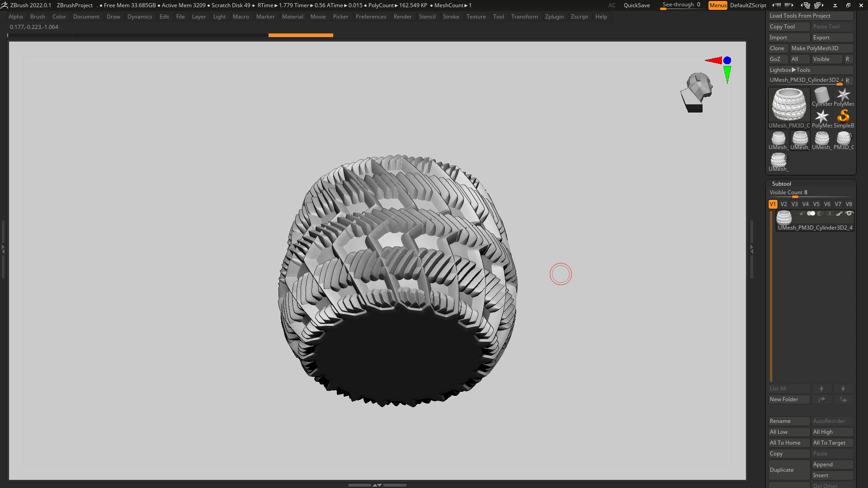Select the lower PolyMesh star tool

[821, 118]
